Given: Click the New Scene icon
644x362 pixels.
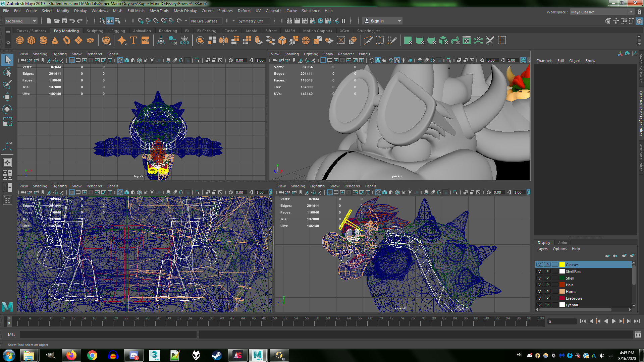Looking at the screenshot, I should [x=49, y=21].
